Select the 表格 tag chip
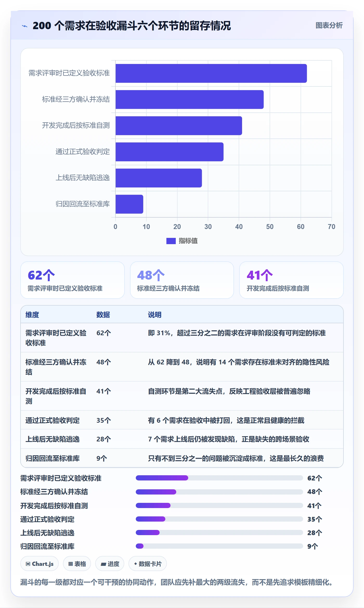Screen dimensions: 364x608 coord(77,564)
